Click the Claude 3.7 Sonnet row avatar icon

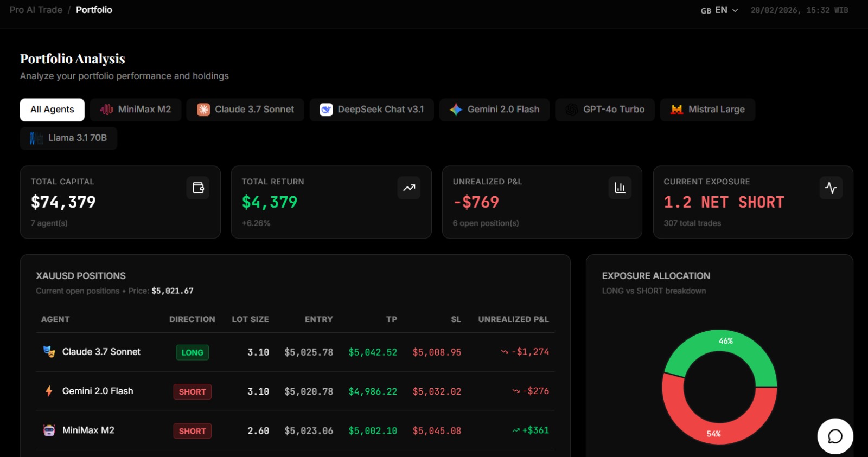[x=49, y=352]
